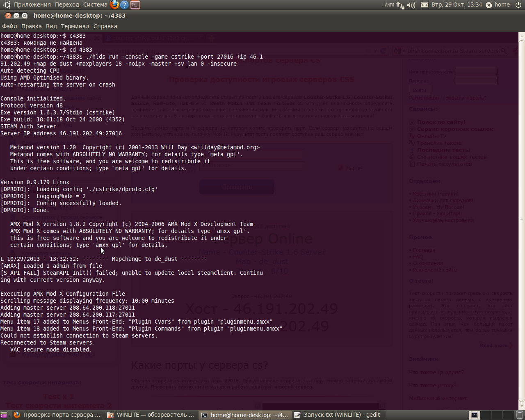Open the Ubuntu logo main menu icon
This screenshot has width=525, height=420.
(x=7, y=5)
